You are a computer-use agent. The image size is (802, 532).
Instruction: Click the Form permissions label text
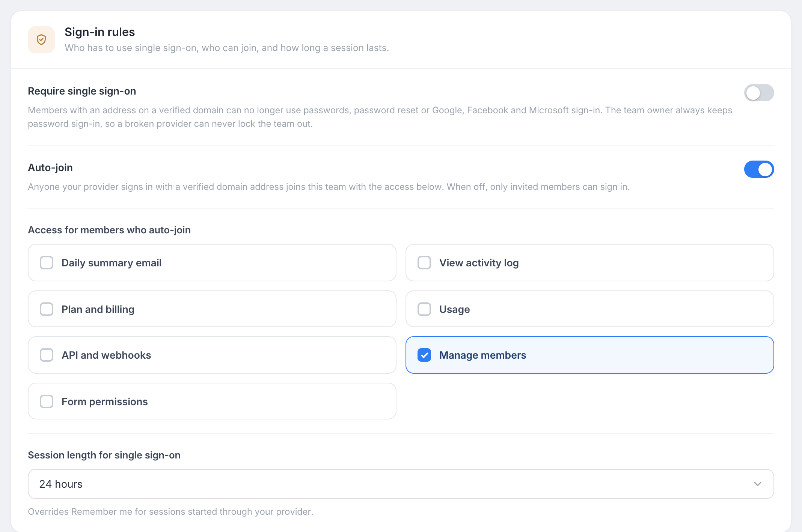click(x=104, y=402)
